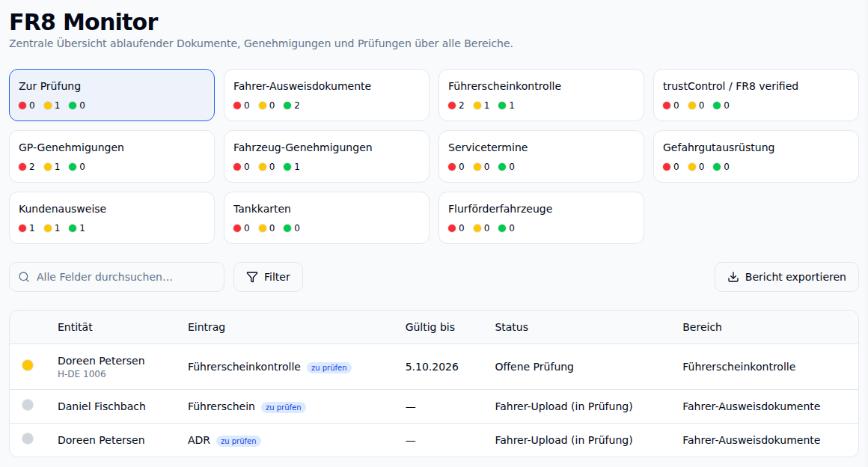Open the Servicetermine card
The image size is (868, 467).
coord(542,156)
